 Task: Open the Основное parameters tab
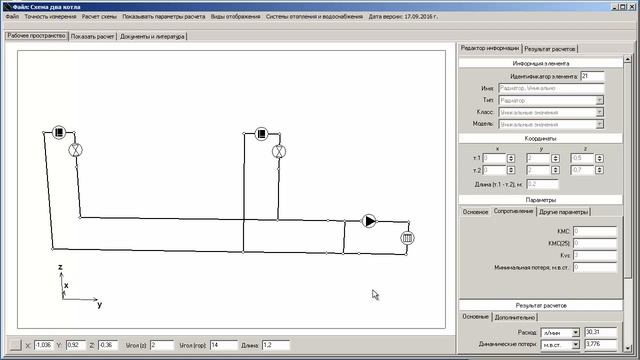476,212
